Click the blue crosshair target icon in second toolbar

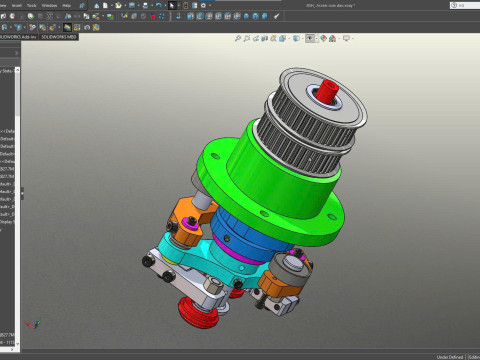pyautogui.click(x=162, y=16)
